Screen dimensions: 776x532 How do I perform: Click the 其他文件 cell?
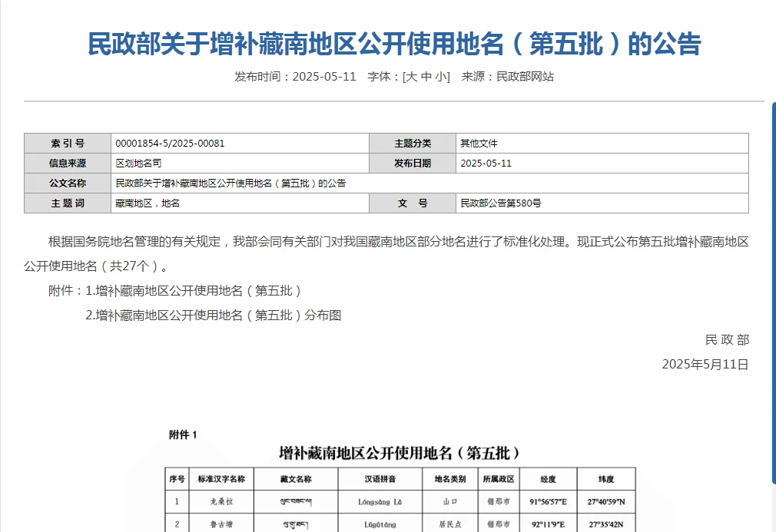pos(602,144)
